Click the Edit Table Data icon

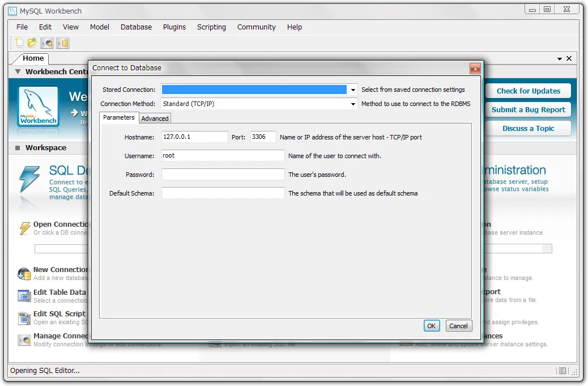[24, 296]
